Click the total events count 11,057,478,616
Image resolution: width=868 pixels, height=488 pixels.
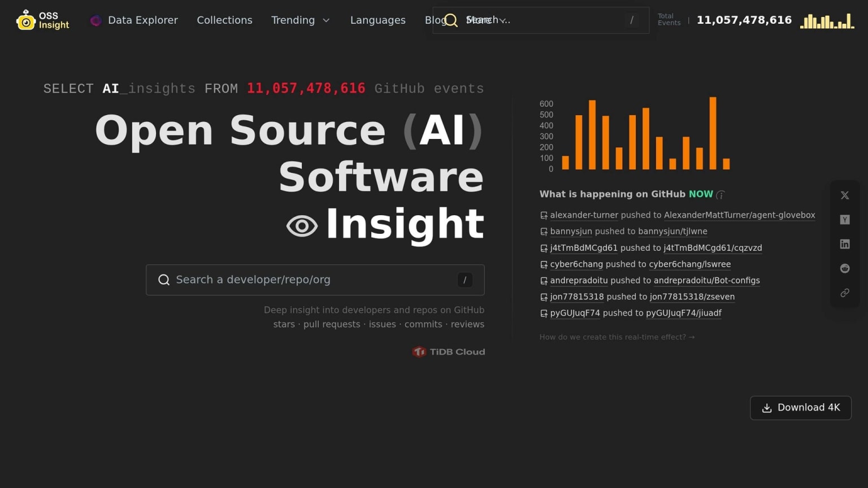[744, 20]
